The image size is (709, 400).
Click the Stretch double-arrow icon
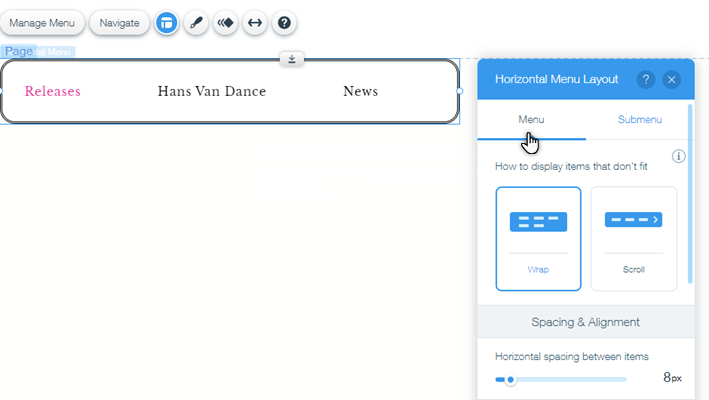[255, 23]
